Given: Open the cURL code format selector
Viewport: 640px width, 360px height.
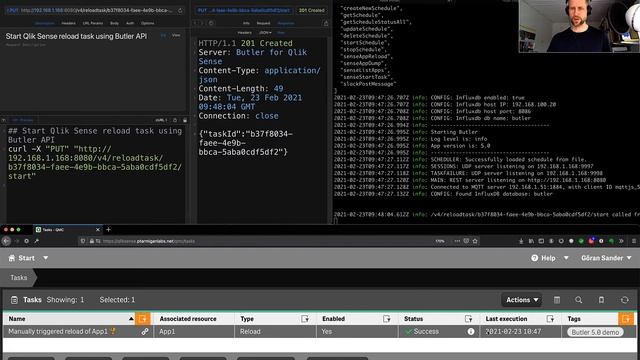Looking at the screenshot, I should [161, 120].
